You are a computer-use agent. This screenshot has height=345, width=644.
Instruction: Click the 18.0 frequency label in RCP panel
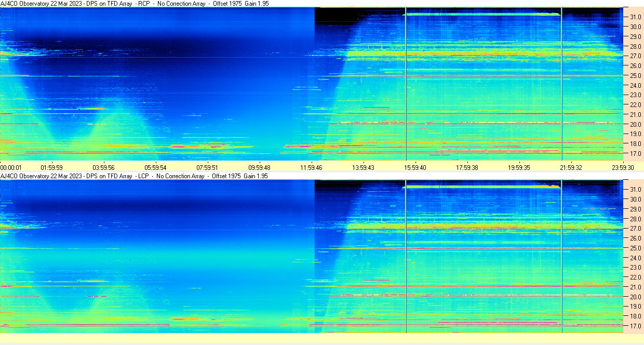[636, 144]
